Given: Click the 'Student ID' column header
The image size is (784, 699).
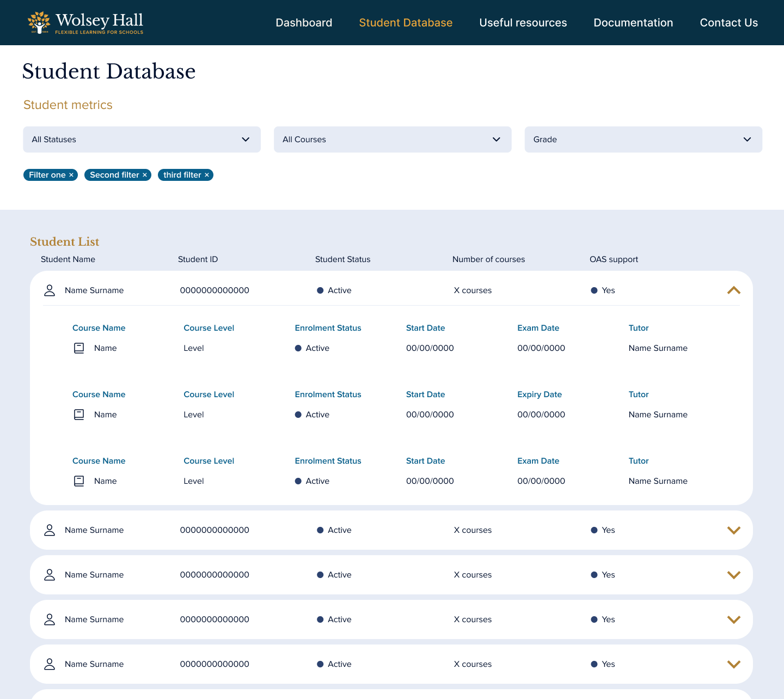Looking at the screenshot, I should [x=198, y=259].
